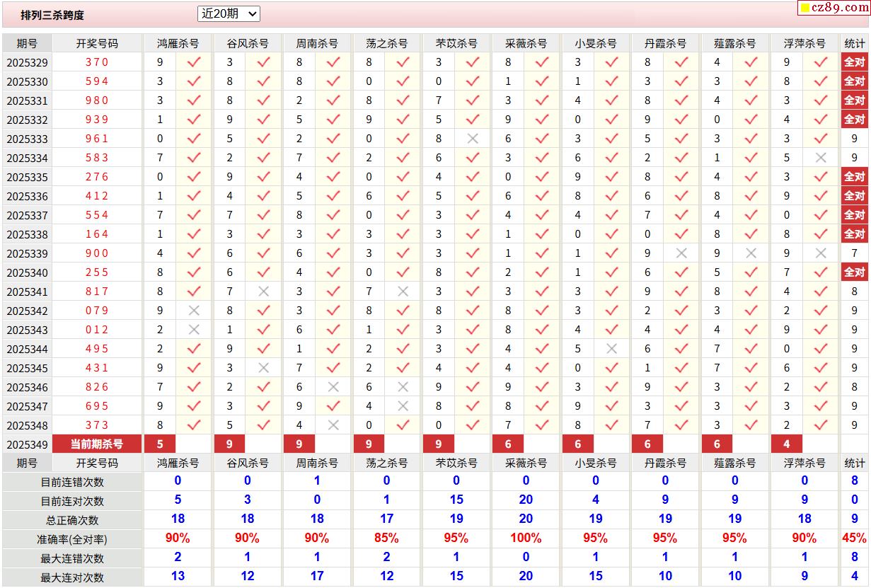The width and height of the screenshot is (871, 588).
Task: Click the 100% accuracy value
Action: click(x=525, y=538)
